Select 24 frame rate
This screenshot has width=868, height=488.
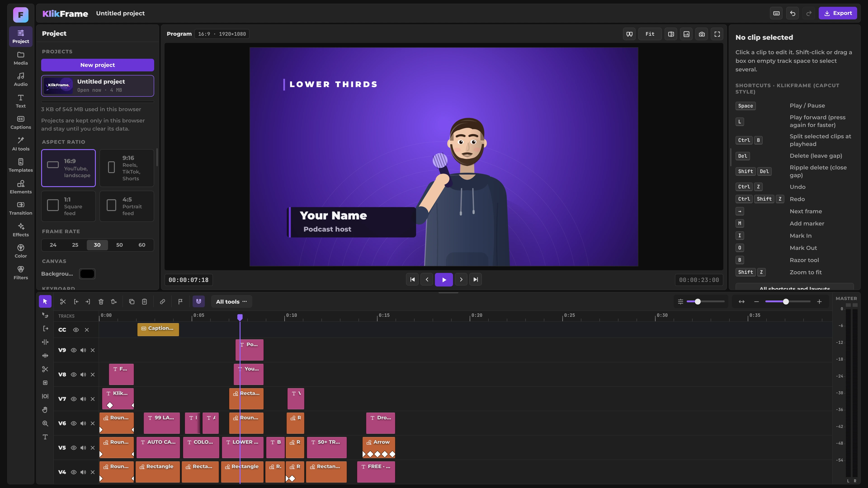[53, 245]
